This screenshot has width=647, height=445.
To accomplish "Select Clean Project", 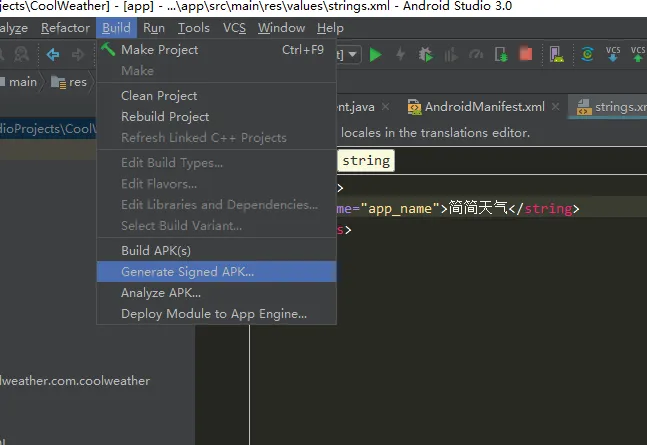I will [x=217, y=96].
